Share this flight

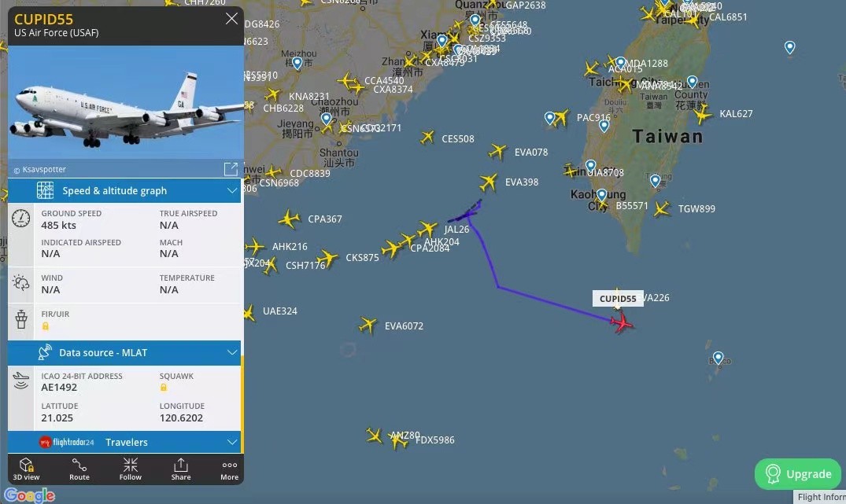(x=181, y=469)
